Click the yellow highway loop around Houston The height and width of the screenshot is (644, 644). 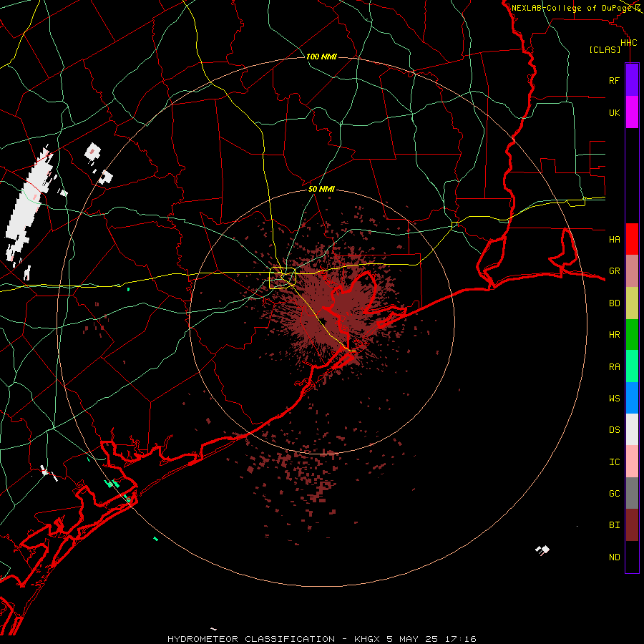point(283,278)
